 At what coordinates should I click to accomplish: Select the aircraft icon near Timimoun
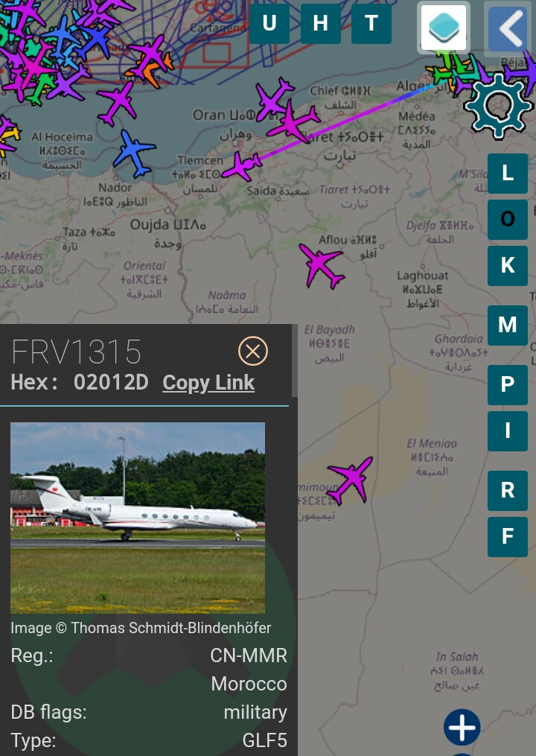(351, 480)
